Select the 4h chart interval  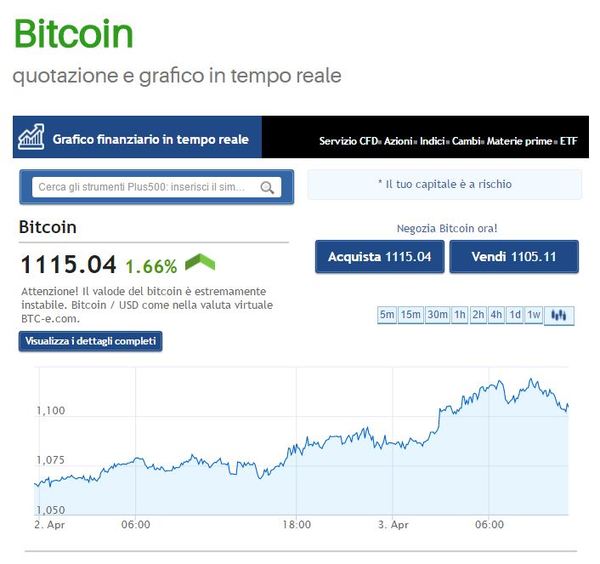point(496,315)
